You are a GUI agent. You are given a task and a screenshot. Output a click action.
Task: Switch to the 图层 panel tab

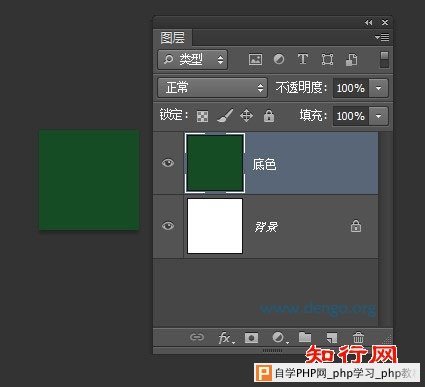172,38
